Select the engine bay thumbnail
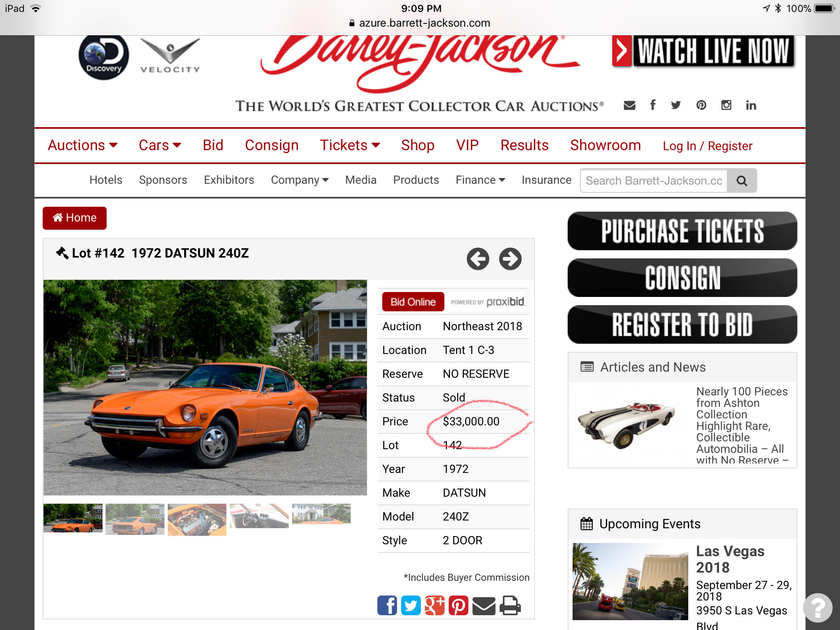840x630 pixels. pos(197,519)
